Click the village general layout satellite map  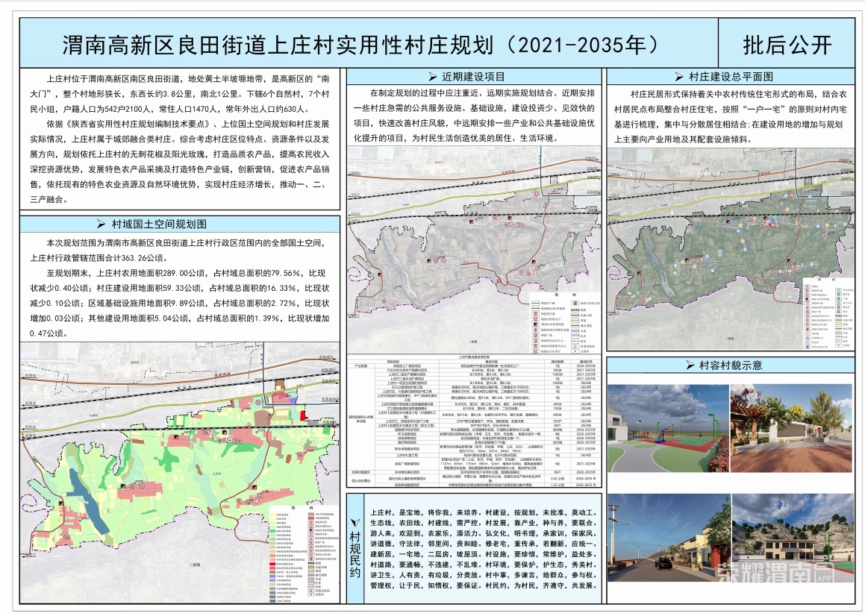[x=731, y=249]
